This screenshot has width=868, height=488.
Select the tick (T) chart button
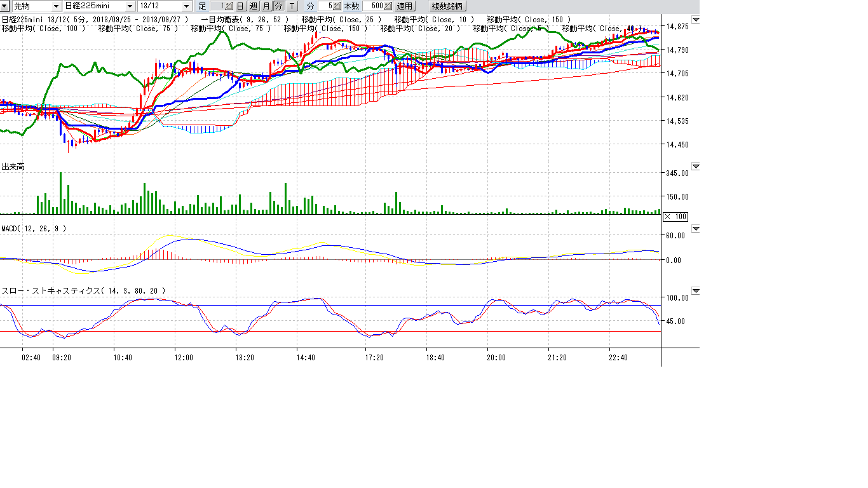[x=292, y=6]
